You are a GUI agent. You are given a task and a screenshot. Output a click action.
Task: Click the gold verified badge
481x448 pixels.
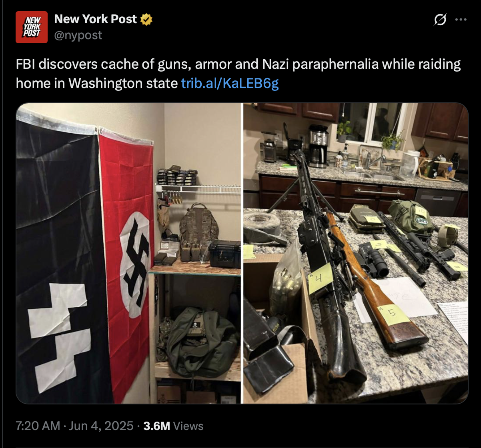(146, 19)
